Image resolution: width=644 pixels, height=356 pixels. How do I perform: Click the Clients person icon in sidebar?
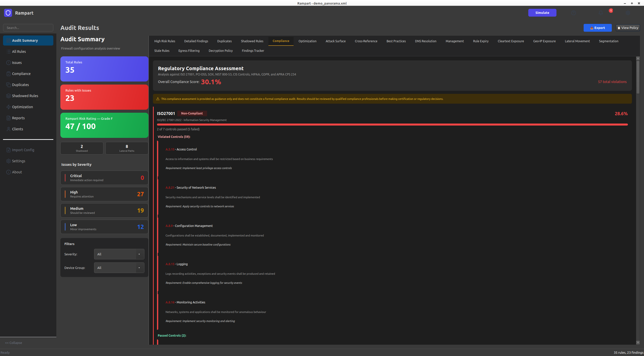[9, 129]
